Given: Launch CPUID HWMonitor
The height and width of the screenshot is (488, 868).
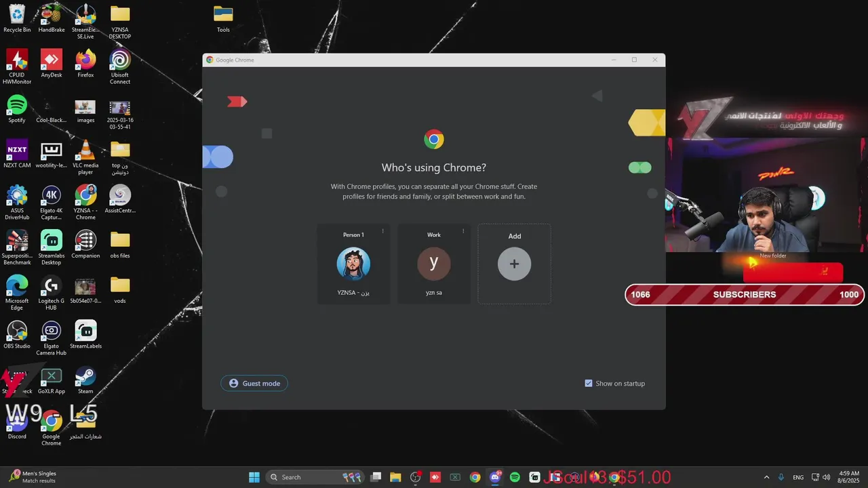Looking at the screenshot, I should (17, 66).
